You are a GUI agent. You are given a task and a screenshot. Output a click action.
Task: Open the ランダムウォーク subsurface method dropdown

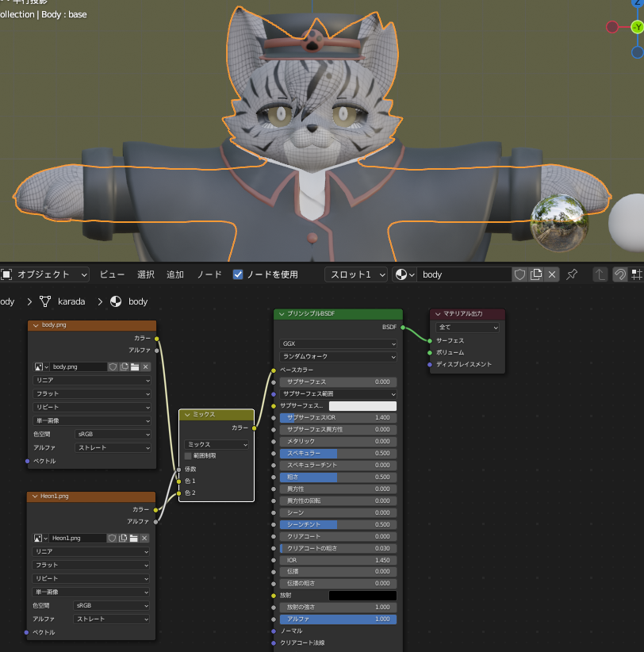click(338, 357)
